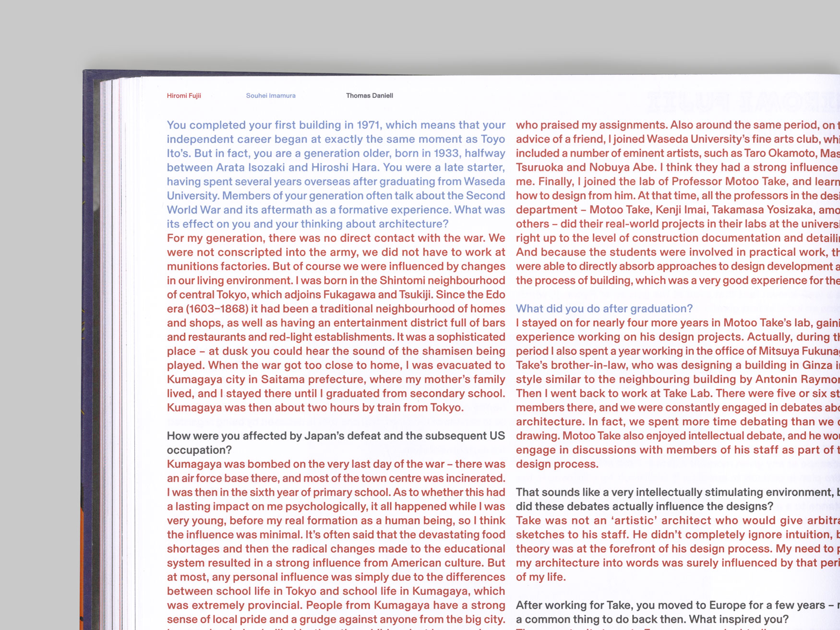
Task: Click the blue Souhei Imamura name header
Action: [271, 96]
